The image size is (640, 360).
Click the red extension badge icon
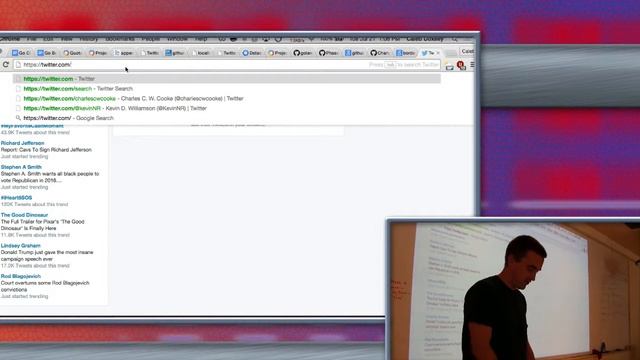tap(461, 65)
